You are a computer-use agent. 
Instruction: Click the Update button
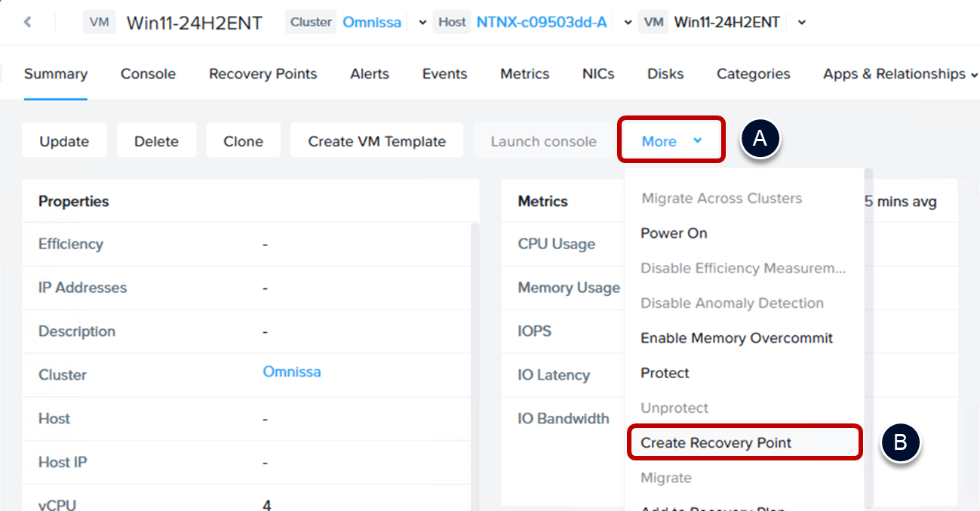point(64,141)
